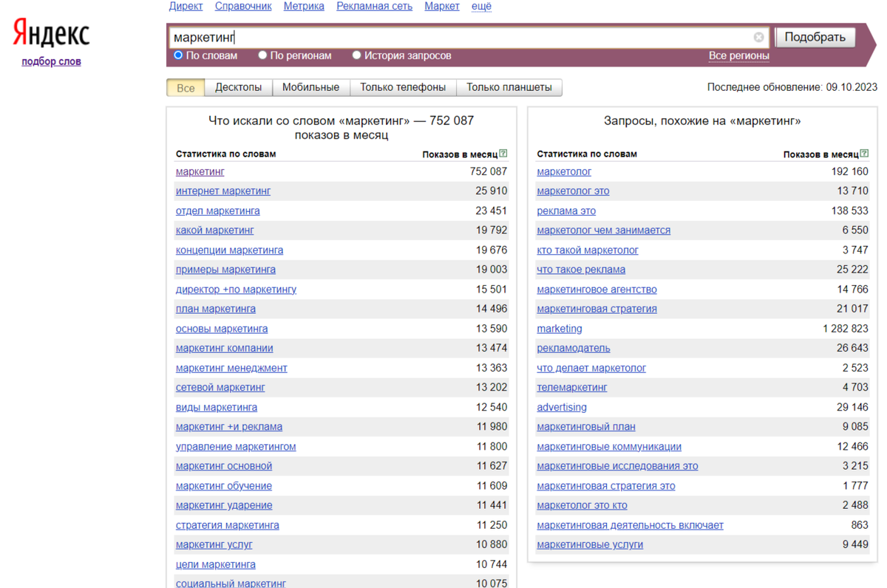Image resolution: width=887 pixels, height=588 pixels.
Task: Open the 'Директ' top menu link
Action: click(x=186, y=7)
